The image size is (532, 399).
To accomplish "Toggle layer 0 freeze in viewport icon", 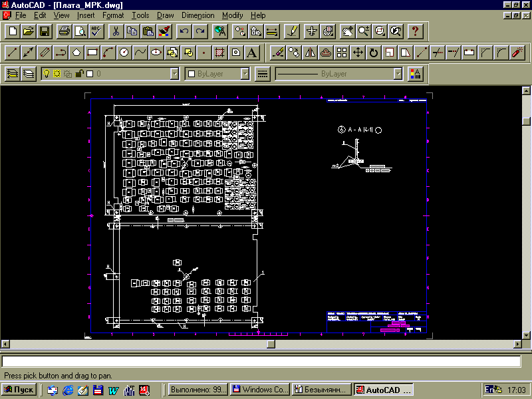I will tap(68, 74).
